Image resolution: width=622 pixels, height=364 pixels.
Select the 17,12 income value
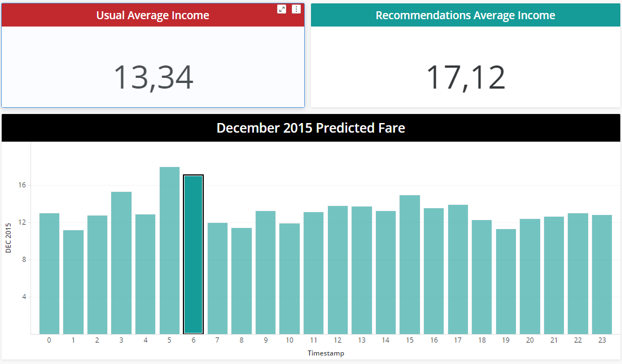click(x=466, y=77)
